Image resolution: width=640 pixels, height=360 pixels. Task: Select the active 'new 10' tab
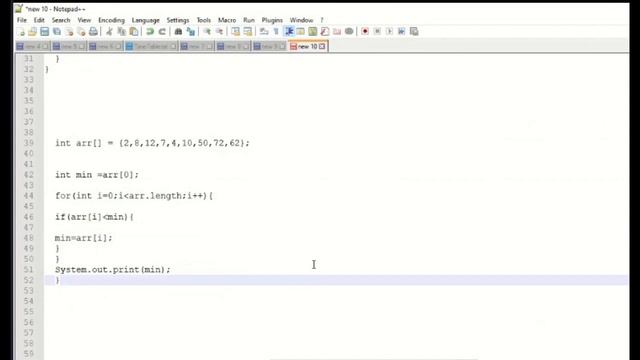pyautogui.click(x=308, y=47)
